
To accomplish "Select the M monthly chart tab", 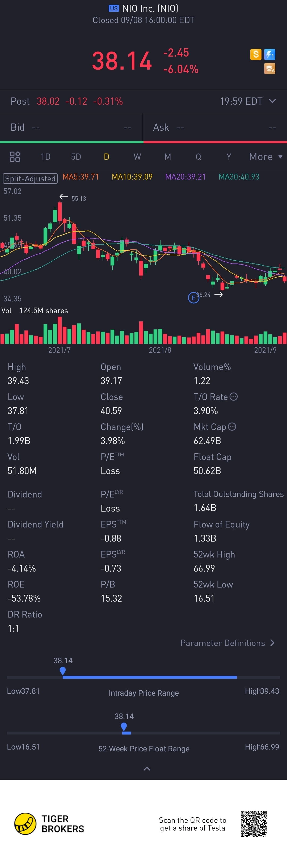I will [x=168, y=157].
